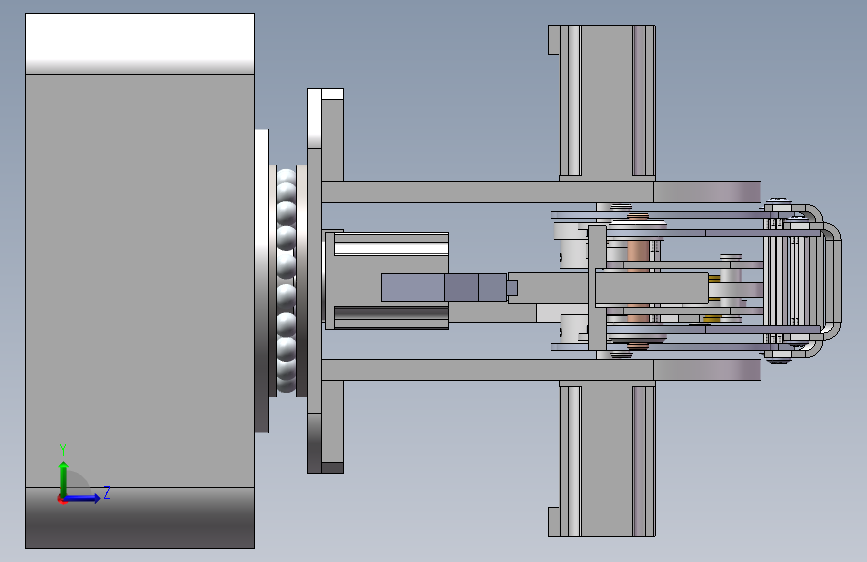867x562 pixels.
Task: Select the upper motor body above the arm
Action: (607, 103)
